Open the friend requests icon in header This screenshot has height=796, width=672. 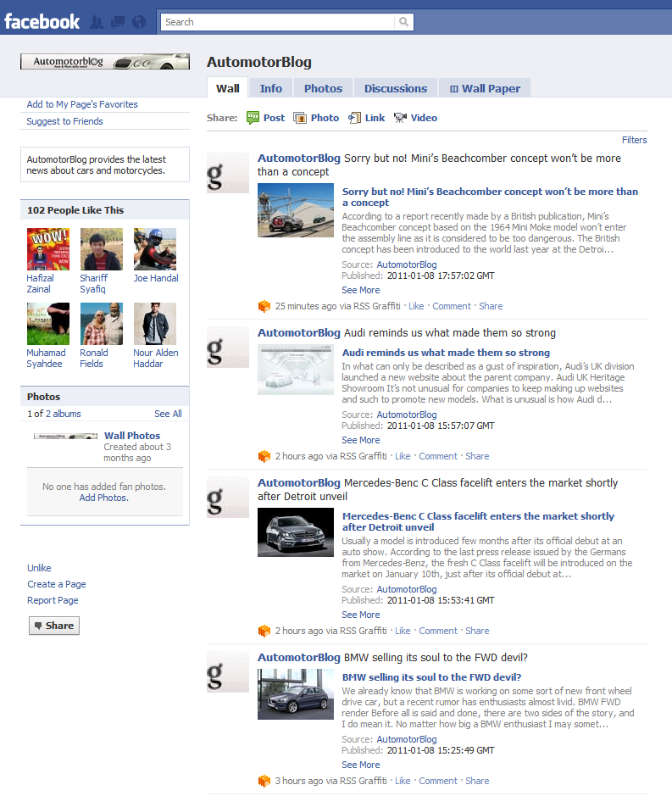pyautogui.click(x=97, y=22)
